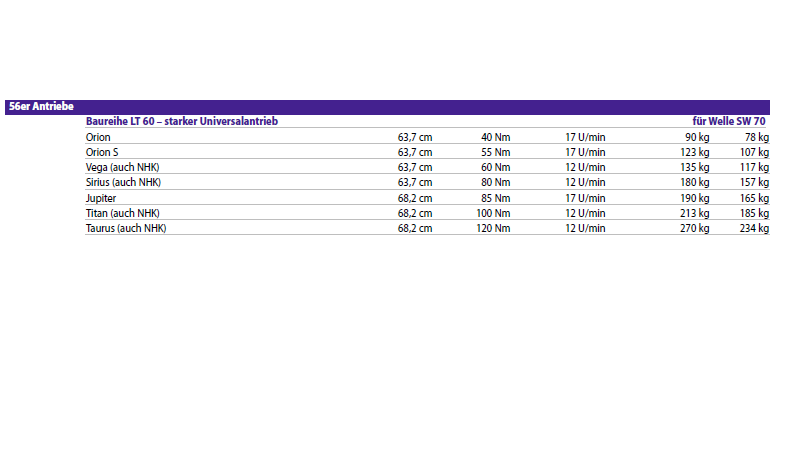Click the '165 kg' value
Image resolution: width=792 pixels, height=450 pixels.
(755, 198)
